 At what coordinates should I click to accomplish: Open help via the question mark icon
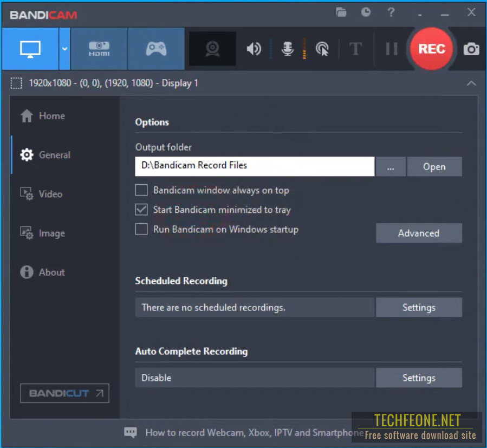[391, 12]
